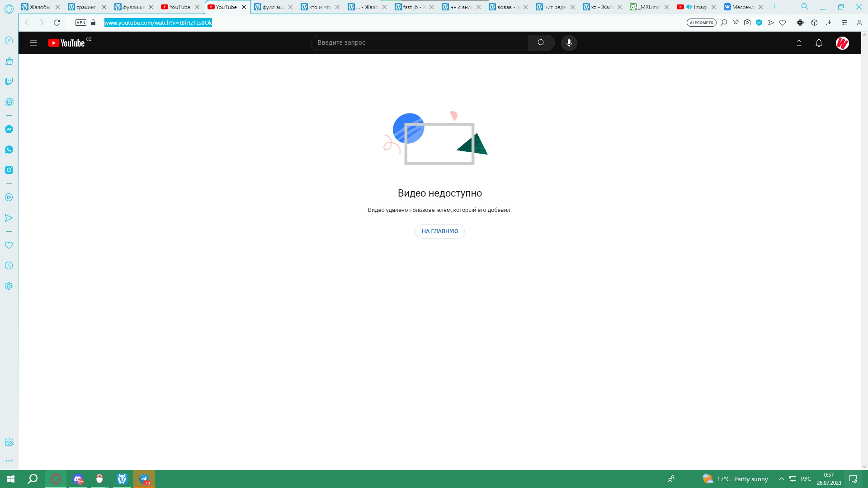Open the YouTube hamburger guide menu
Screen dimensions: 868x488
pos(33,43)
